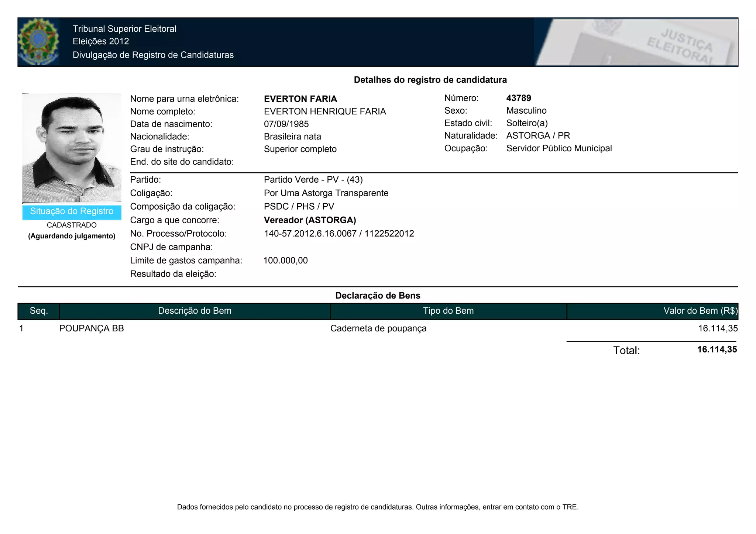Click the POUPANÇA BB row description
Screen dimensions: 756x534
click(x=92, y=328)
